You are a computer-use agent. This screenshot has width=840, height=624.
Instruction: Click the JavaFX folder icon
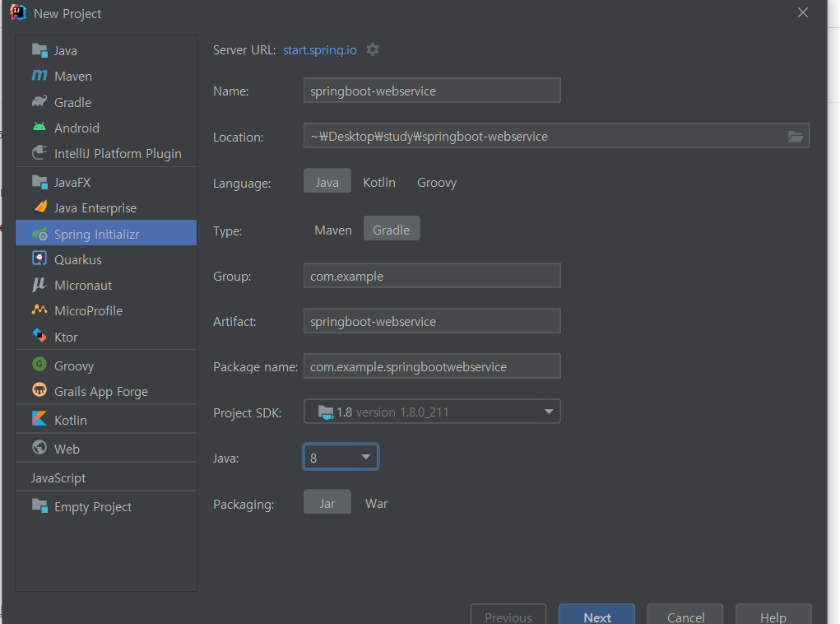[x=39, y=182]
